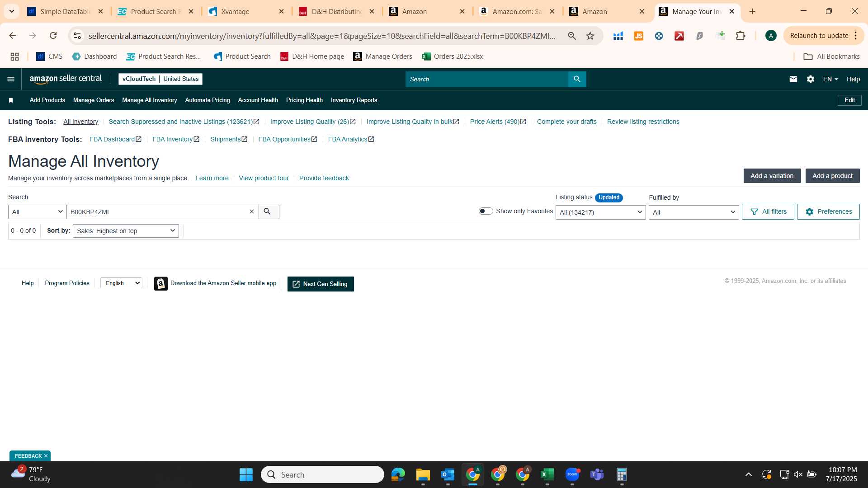Open Excel from the taskbar
This screenshot has height=488, width=868.
tap(547, 474)
